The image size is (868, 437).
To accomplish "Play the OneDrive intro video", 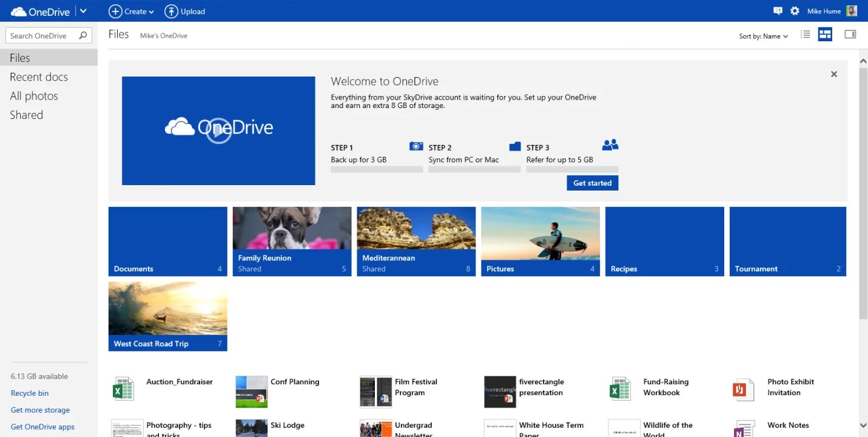I will (x=218, y=130).
